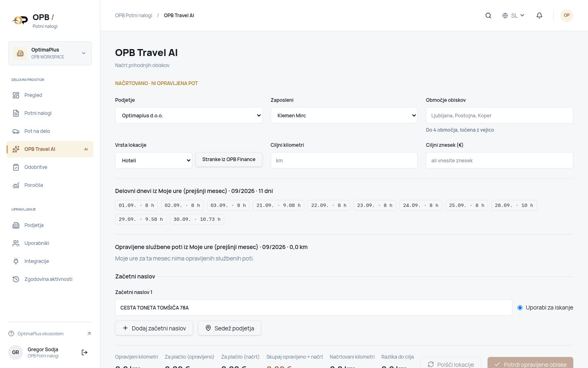Click the OptimaPlus ekosistem help icon

point(11,334)
